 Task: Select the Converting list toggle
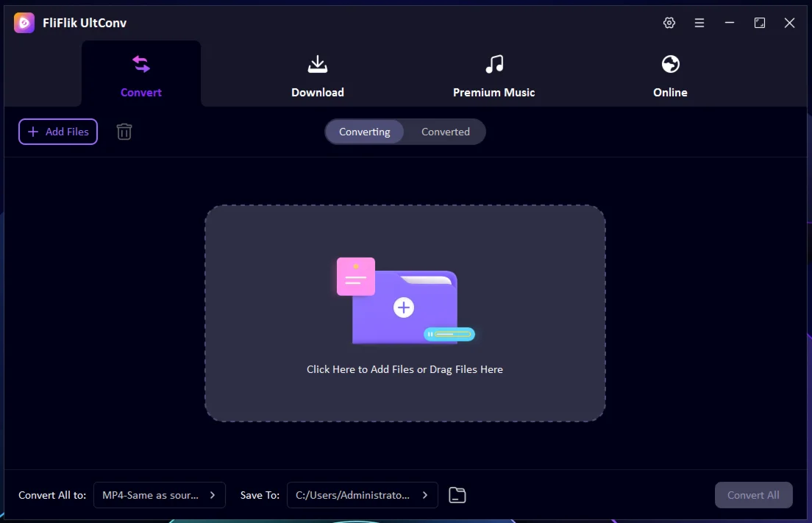[x=365, y=132]
